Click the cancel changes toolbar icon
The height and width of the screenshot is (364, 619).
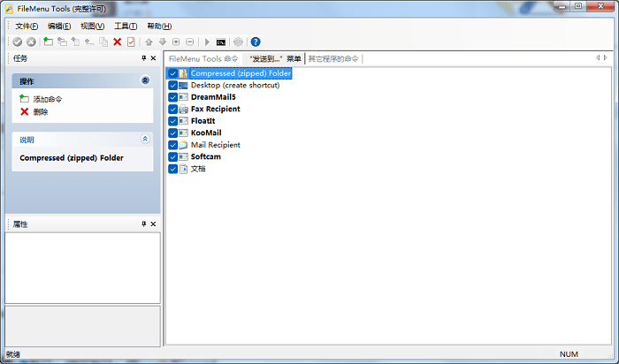click(x=31, y=42)
